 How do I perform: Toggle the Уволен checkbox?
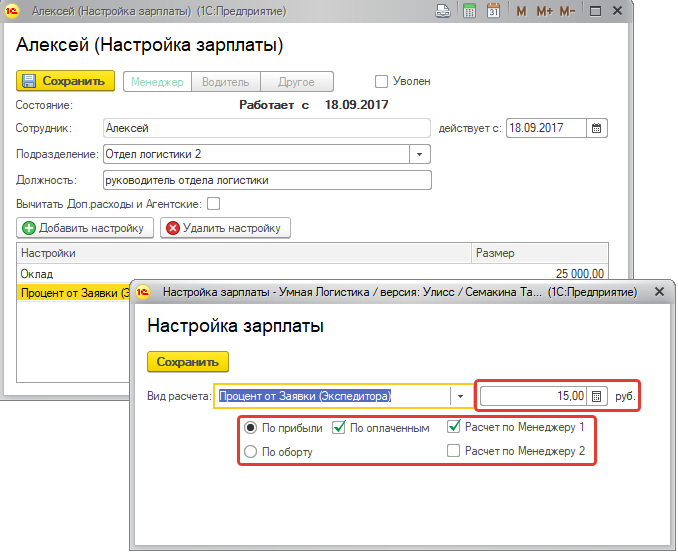381,81
